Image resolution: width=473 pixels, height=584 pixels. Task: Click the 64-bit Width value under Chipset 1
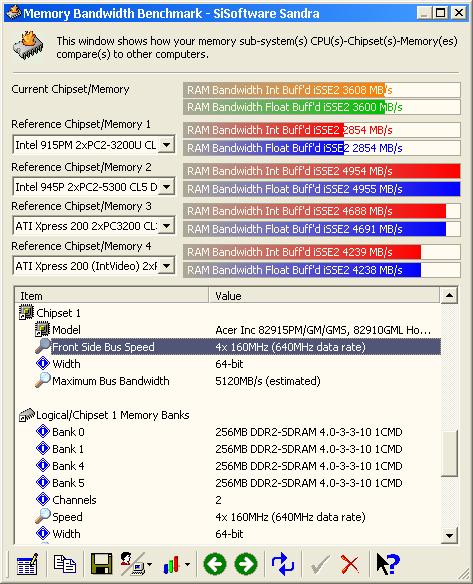click(x=229, y=364)
